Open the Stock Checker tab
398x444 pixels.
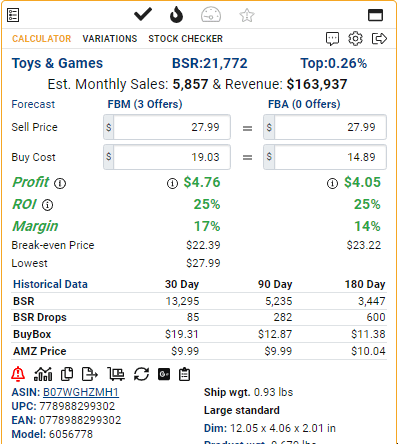click(x=185, y=39)
